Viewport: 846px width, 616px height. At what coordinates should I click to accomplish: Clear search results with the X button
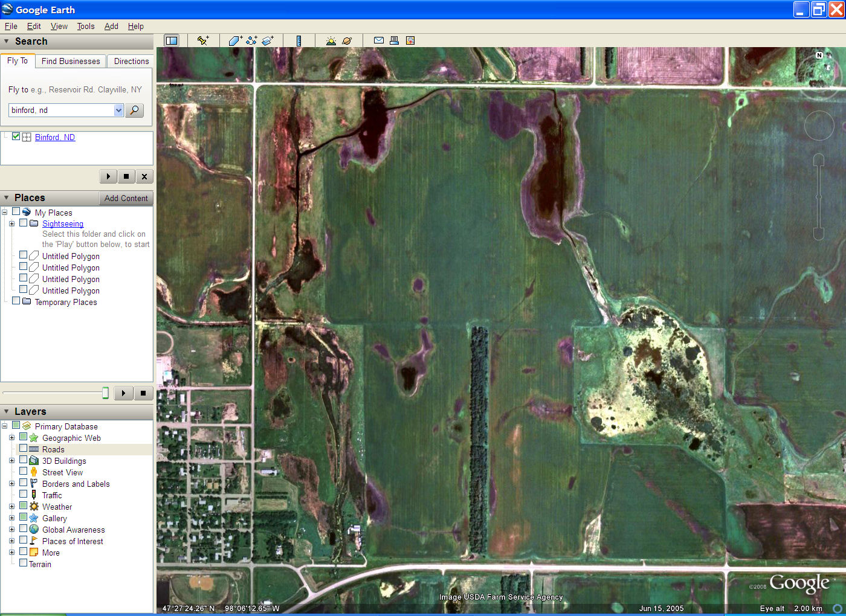click(144, 176)
